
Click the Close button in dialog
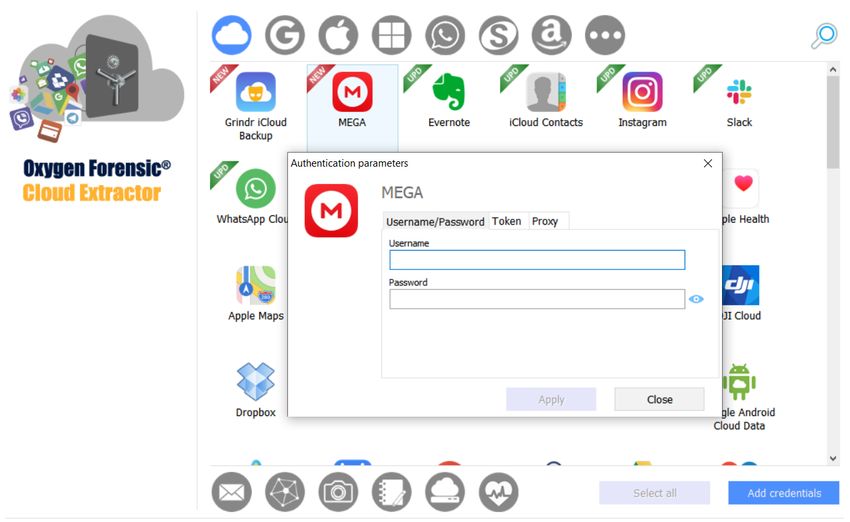point(660,399)
